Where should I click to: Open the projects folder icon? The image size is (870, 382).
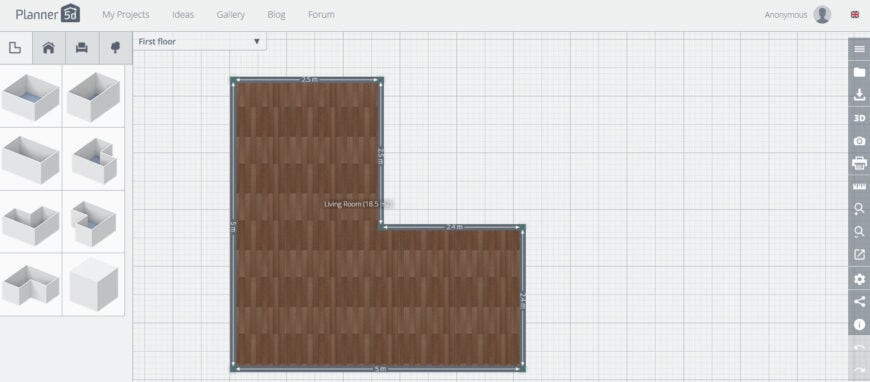[x=859, y=72]
